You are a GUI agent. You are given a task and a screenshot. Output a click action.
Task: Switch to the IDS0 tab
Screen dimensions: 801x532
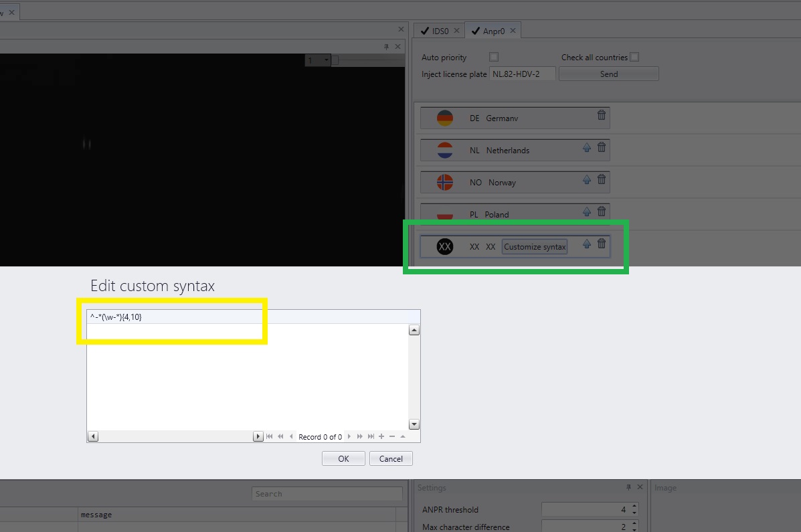pyautogui.click(x=440, y=31)
